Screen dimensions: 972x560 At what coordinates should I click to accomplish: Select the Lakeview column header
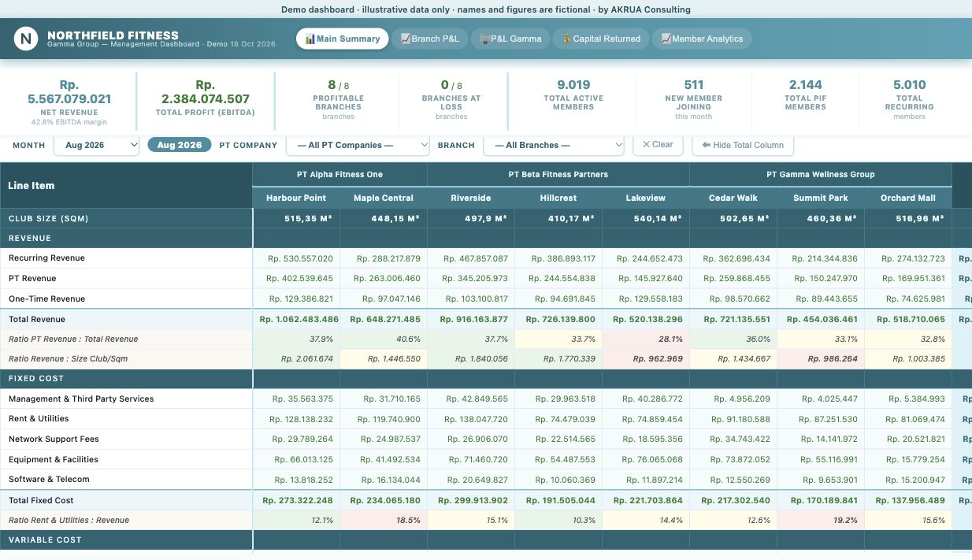pos(646,198)
